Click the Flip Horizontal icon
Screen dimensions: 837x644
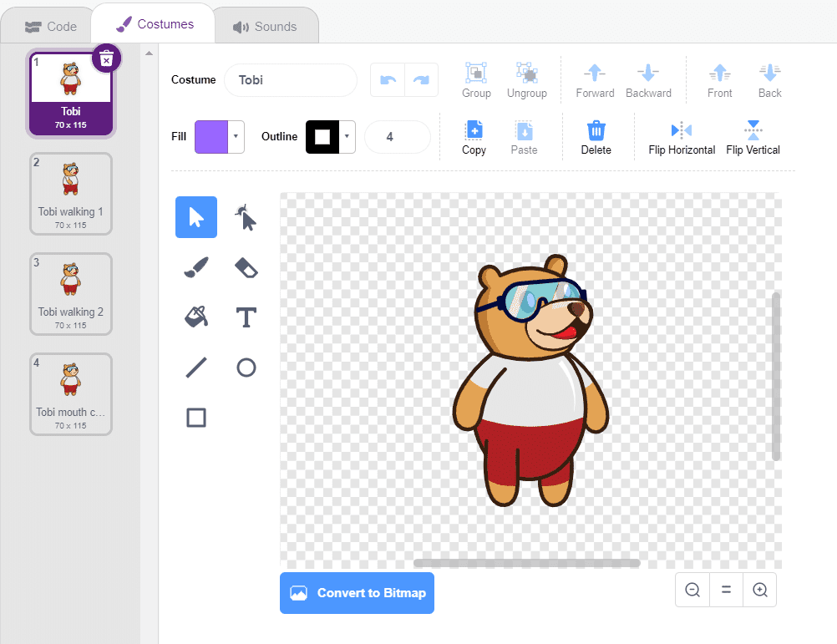681,137
